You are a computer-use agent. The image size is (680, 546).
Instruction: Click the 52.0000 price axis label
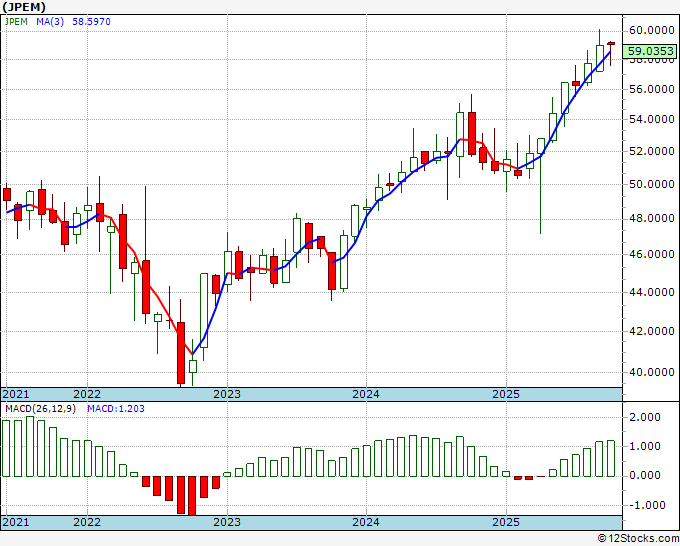click(x=651, y=151)
